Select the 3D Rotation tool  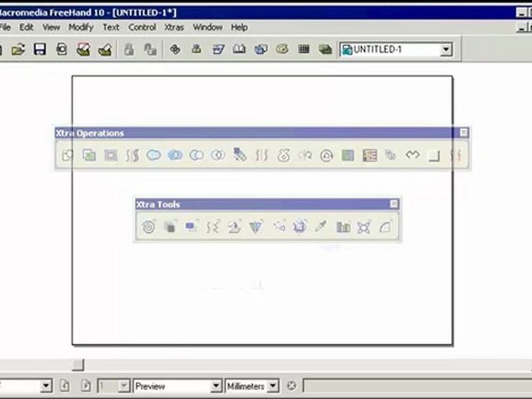click(234, 227)
